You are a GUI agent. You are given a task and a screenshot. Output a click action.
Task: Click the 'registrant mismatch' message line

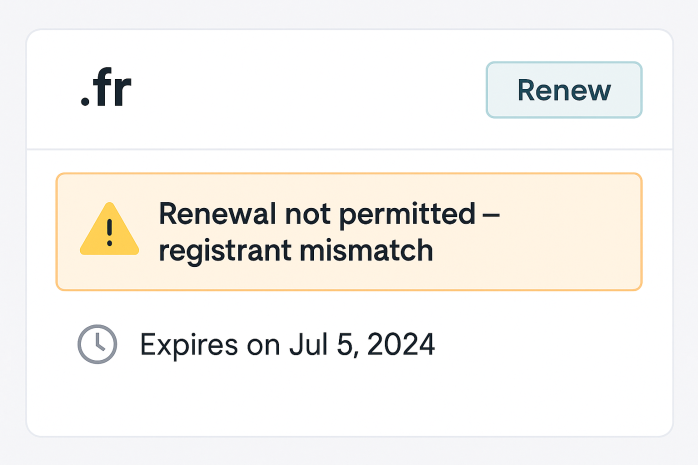[296, 251]
